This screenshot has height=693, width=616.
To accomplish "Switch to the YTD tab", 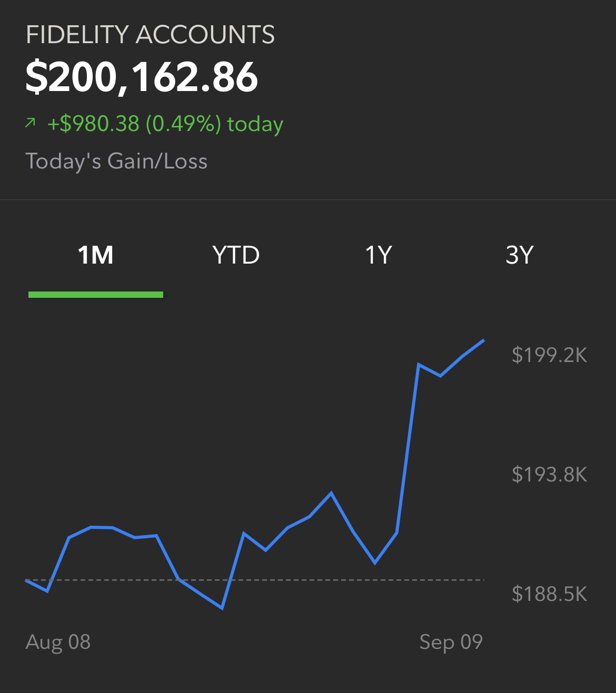I will pyautogui.click(x=236, y=255).
